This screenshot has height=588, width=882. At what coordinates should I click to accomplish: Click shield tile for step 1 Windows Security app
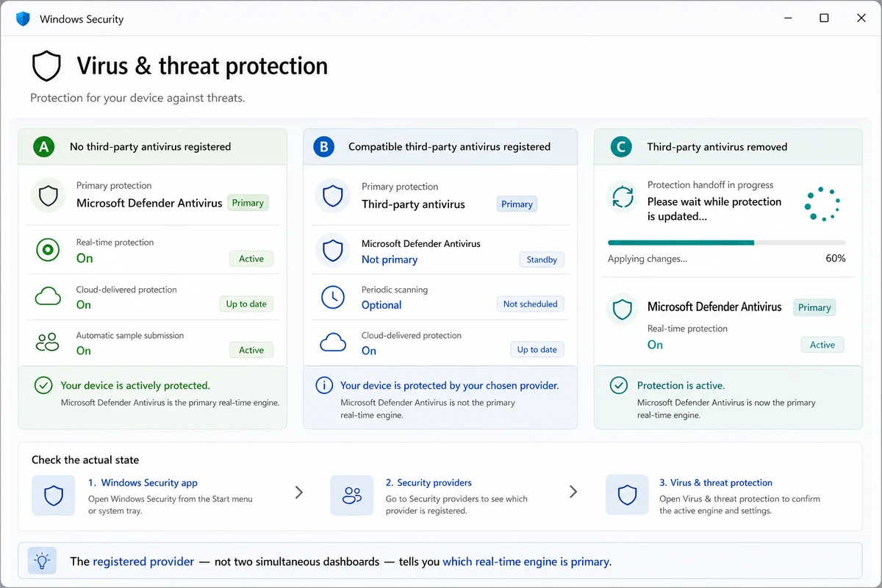[x=54, y=495]
